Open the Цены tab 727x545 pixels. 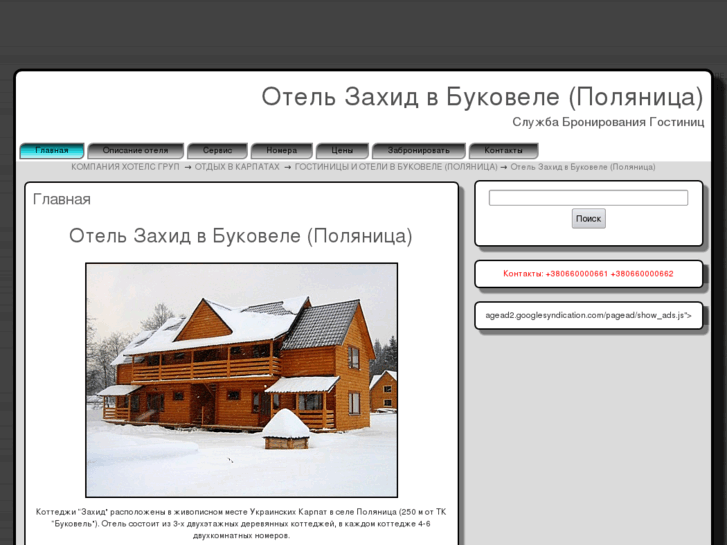342,151
